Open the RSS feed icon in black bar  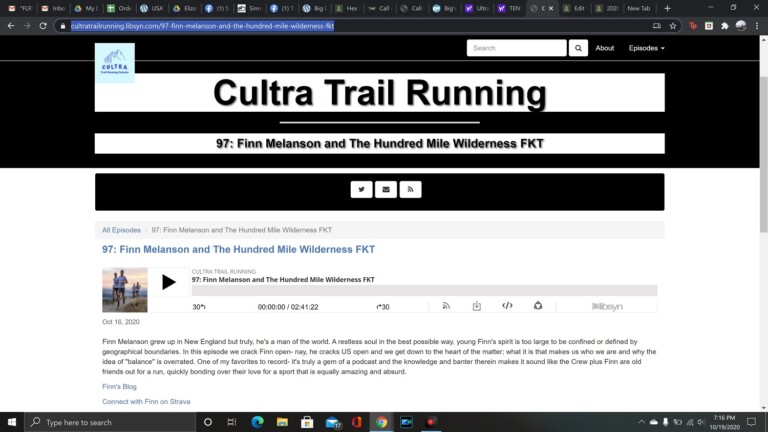click(x=409, y=189)
